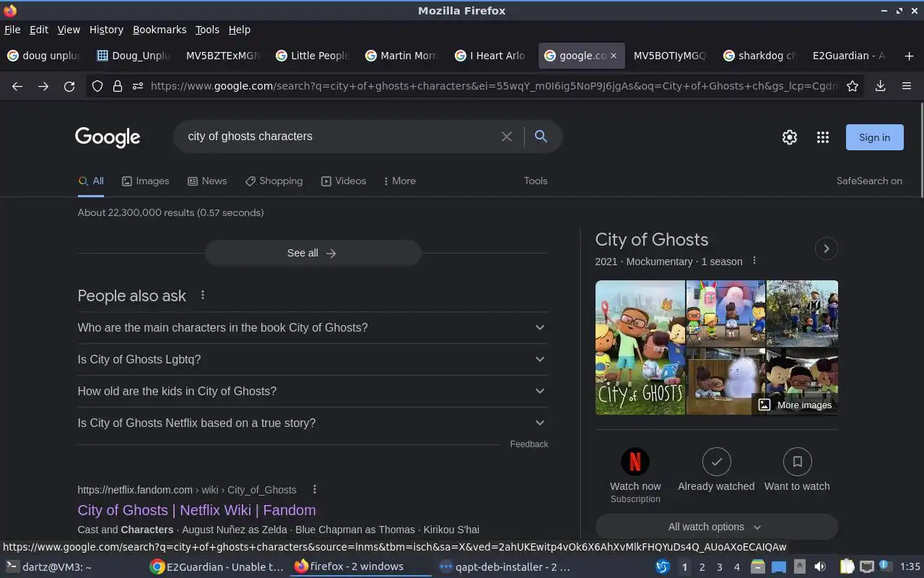Switch to the Martin Morning tab
Screen dimensions: 924x578
[401, 56]
